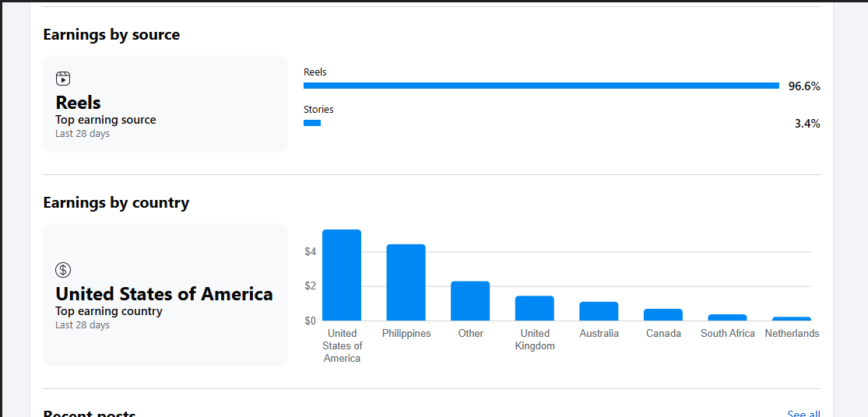This screenshot has height=417, width=868.
Task: Click the bar above the Other label
Action: (x=470, y=300)
